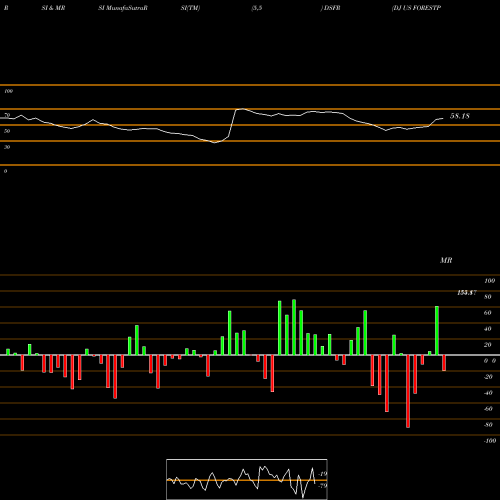Click the 70 level on RSI axis
Image resolution: width=500 pixels, height=500 pixels.
tap(7, 115)
